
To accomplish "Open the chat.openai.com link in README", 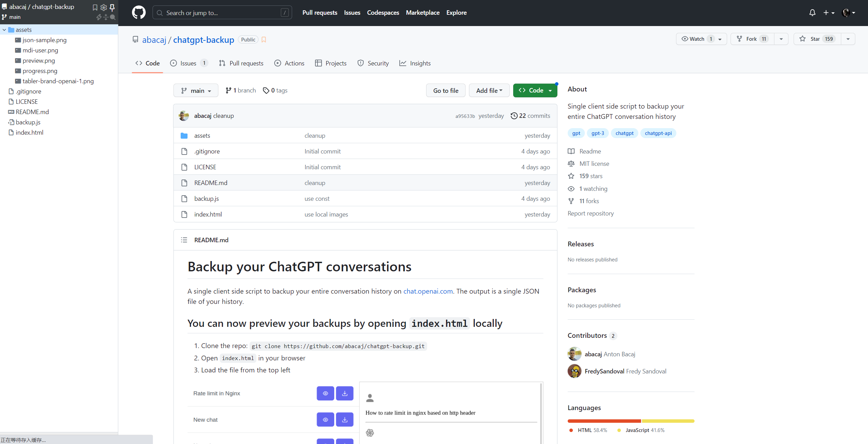I will tap(428, 291).
